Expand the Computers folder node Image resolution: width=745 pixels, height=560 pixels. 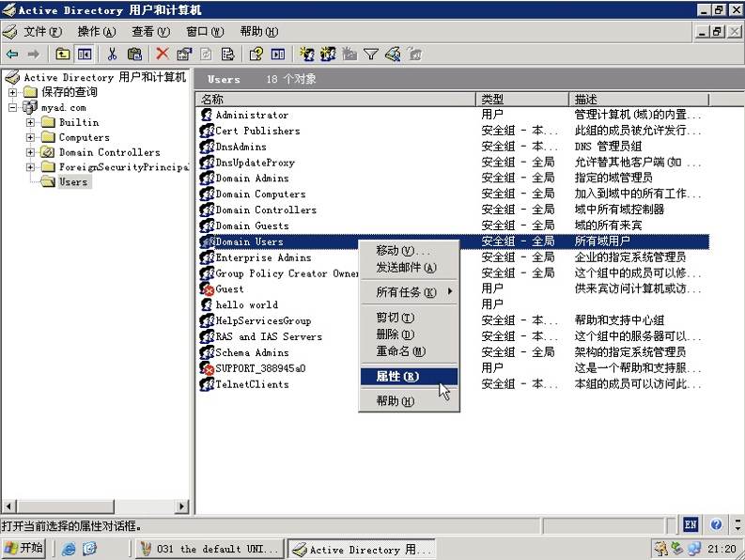(30, 137)
